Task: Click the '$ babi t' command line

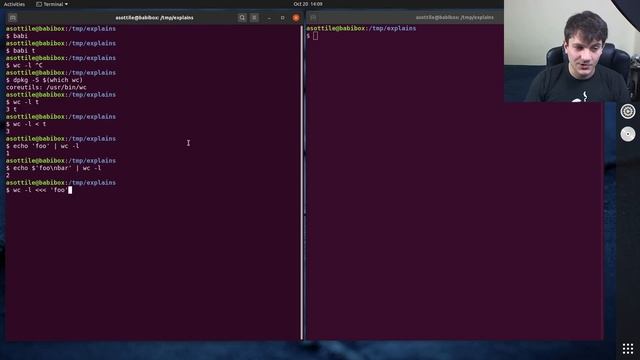Action: (x=20, y=51)
